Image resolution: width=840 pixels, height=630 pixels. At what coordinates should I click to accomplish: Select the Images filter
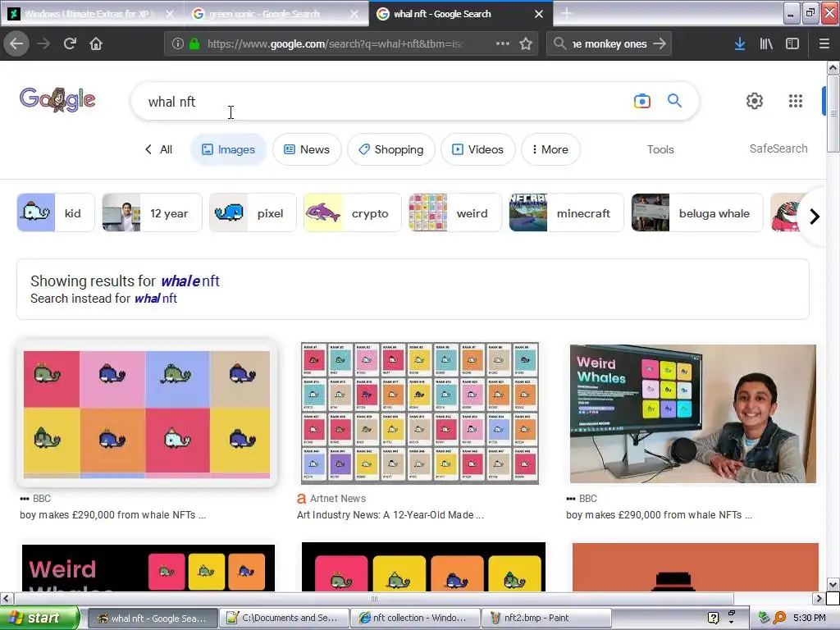[228, 149]
